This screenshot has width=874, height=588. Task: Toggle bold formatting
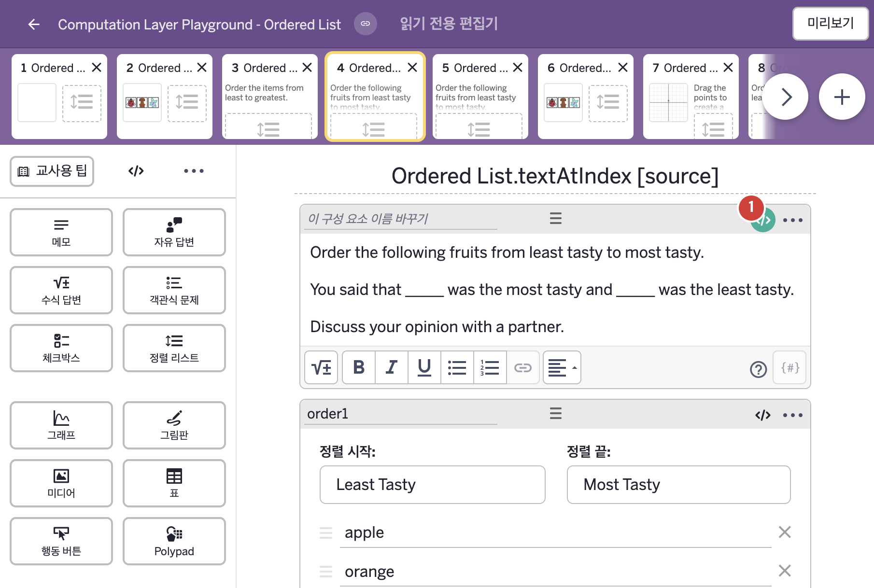[x=359, y=367]
